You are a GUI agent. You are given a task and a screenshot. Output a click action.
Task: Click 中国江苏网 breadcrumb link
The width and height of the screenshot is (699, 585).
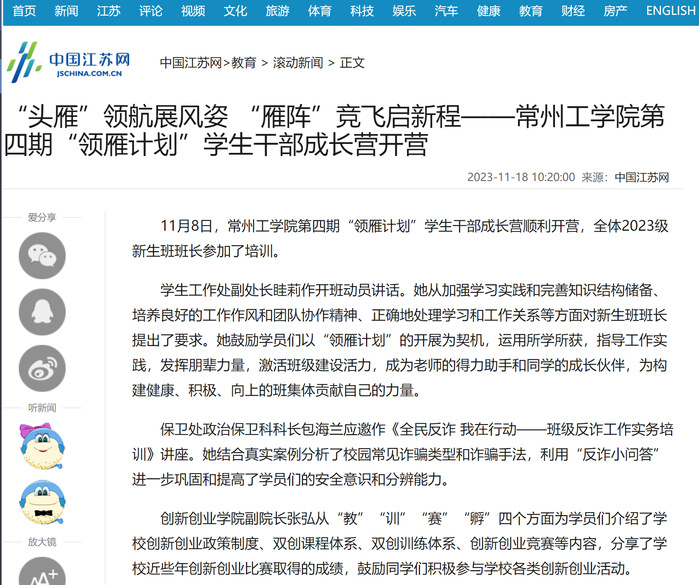pos(191,62)
